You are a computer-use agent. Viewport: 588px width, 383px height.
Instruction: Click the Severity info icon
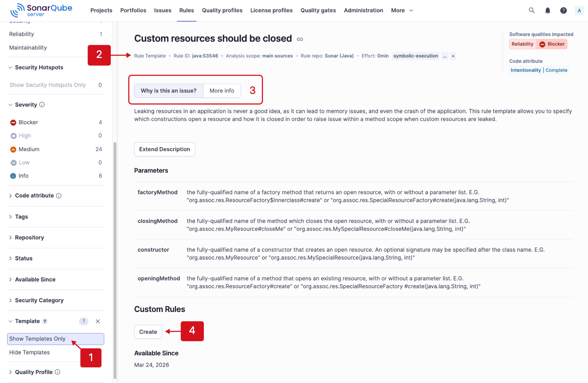[42, 105]
